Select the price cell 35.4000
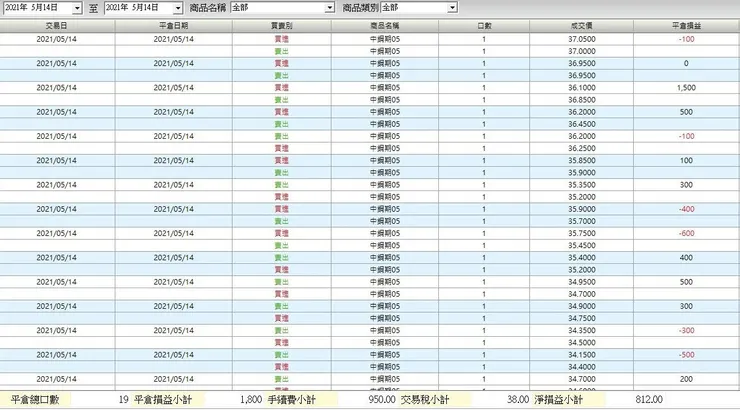 581,258
